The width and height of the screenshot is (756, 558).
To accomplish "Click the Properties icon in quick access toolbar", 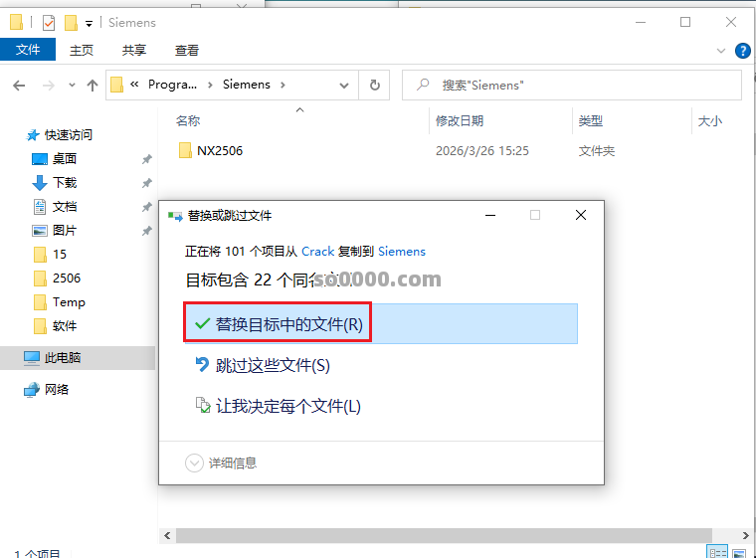I will tap(49, 22).
